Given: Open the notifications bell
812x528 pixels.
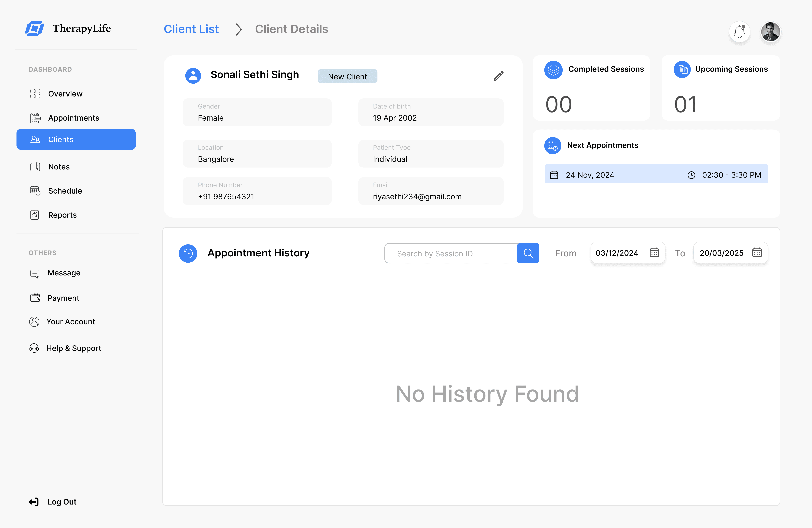Looking at the screenshot, I should (739, 32).
